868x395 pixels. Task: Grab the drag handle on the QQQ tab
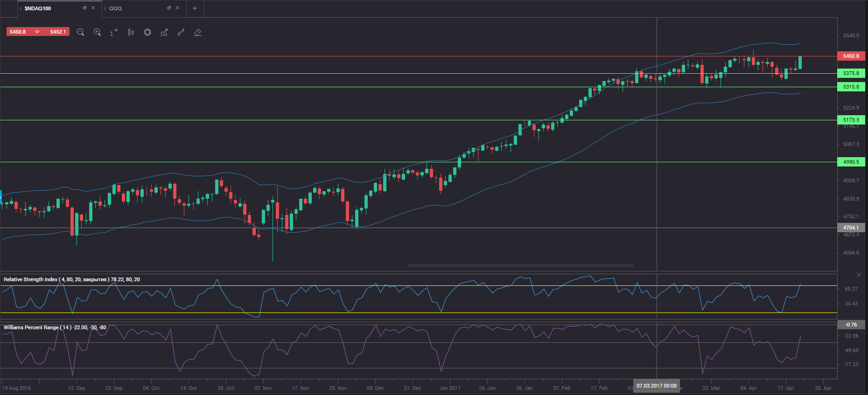105,8
